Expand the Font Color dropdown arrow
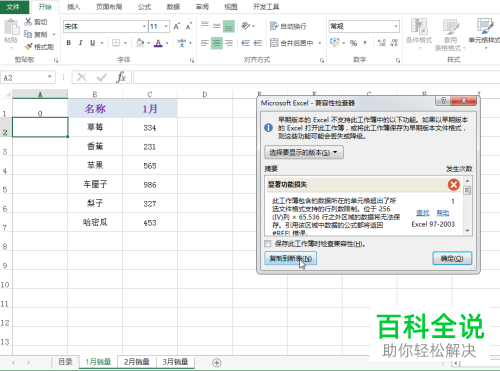This screenshot has height=371, width=500. coord(167,43)
